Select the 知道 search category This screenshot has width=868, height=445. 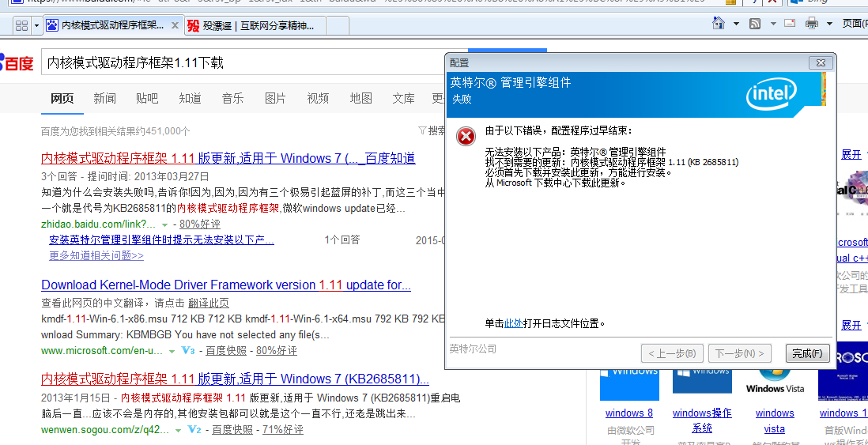click(x=190, y=99)
